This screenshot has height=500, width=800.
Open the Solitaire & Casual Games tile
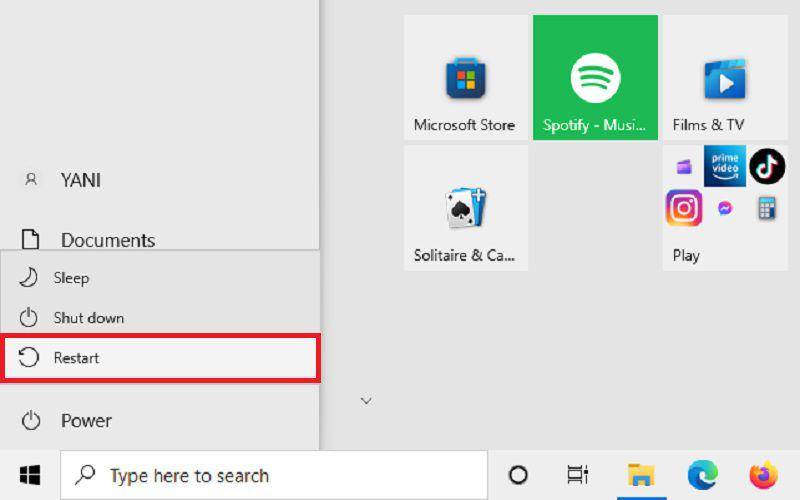pyautogui.click(x=465, y=208)
